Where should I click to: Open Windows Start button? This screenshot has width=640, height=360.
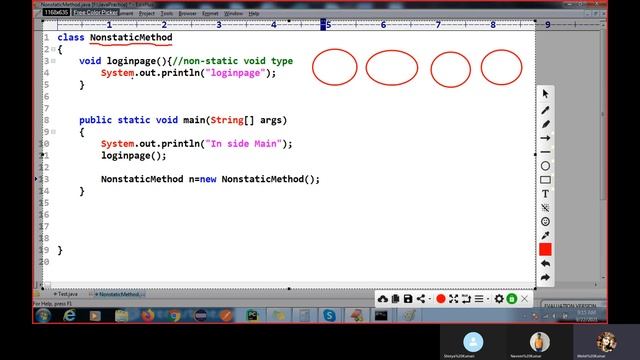click(43, 316)
